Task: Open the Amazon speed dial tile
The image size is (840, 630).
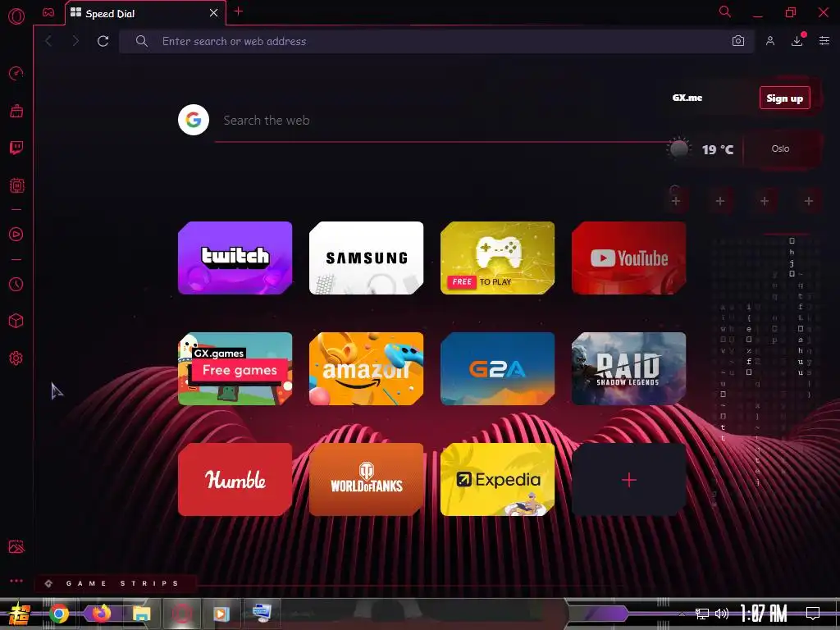Action: (367, 368)
